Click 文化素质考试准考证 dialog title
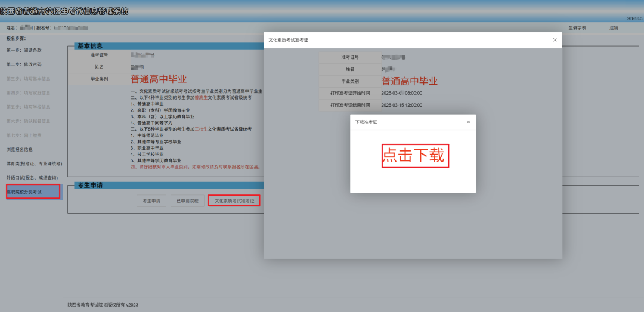 point(289,40)
